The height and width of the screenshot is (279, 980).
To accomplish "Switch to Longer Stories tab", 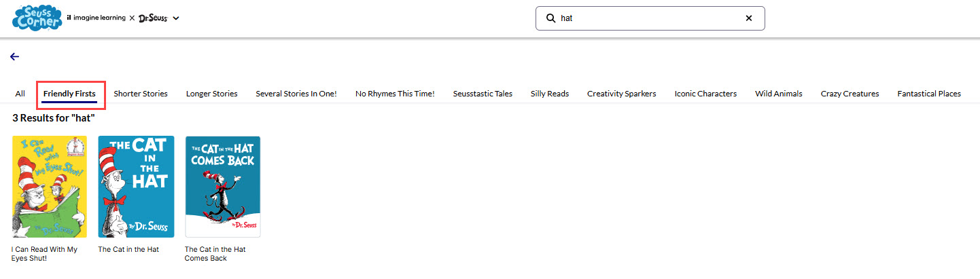I will click(x=212, y=94).
